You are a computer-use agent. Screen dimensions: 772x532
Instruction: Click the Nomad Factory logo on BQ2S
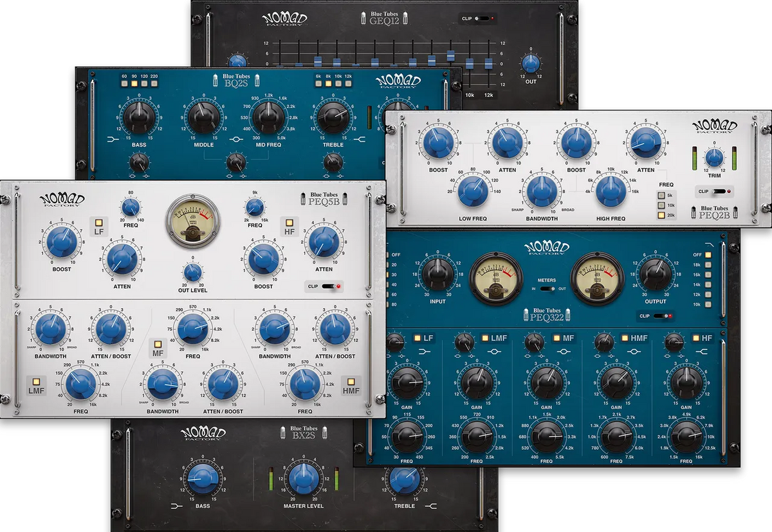point(398,82)
